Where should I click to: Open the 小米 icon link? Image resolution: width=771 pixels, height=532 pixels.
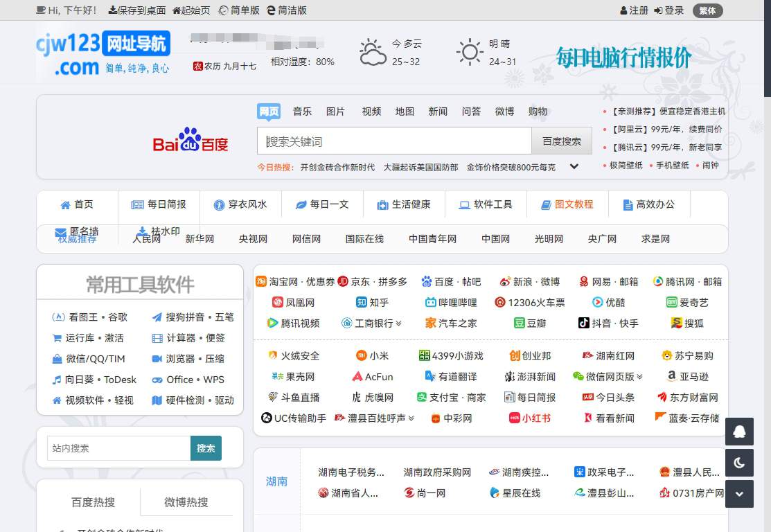[x=362, y=355]
